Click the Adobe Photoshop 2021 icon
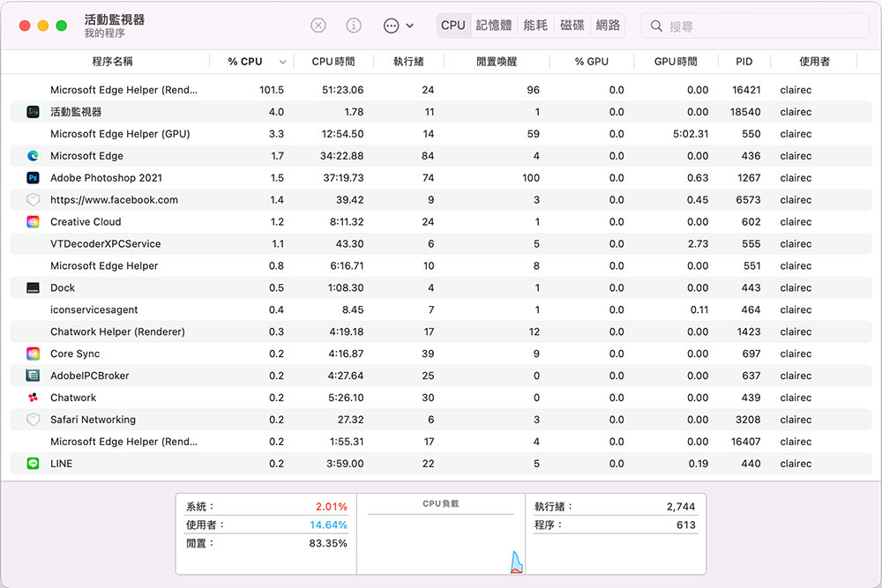 (x=34, y=178)
